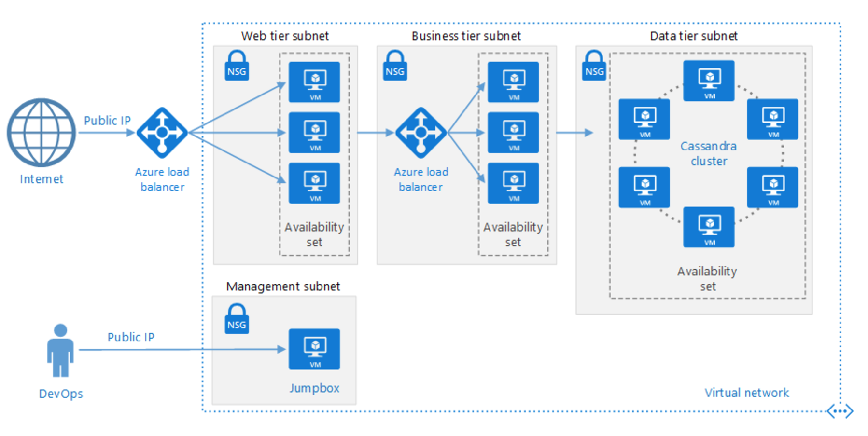The height and width of the screenshot is (436, 868).
Task: Click the 'DevOps' label
Action: tap(61, 394)
